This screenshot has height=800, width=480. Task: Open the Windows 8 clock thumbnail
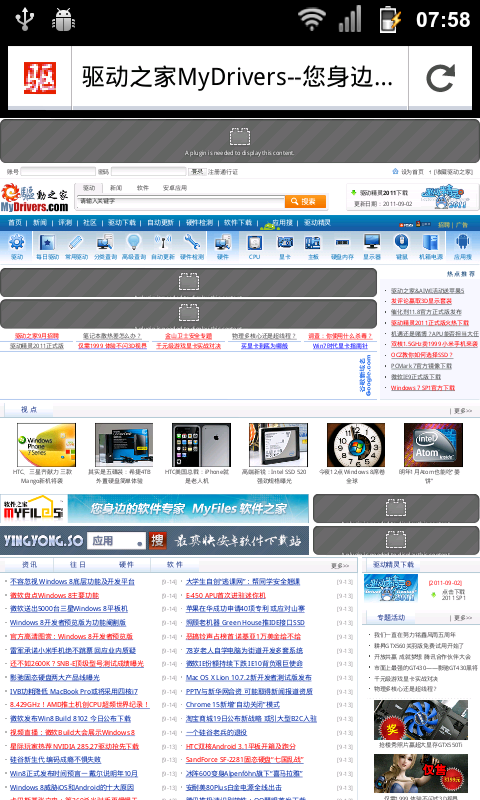tap(356, 444)
